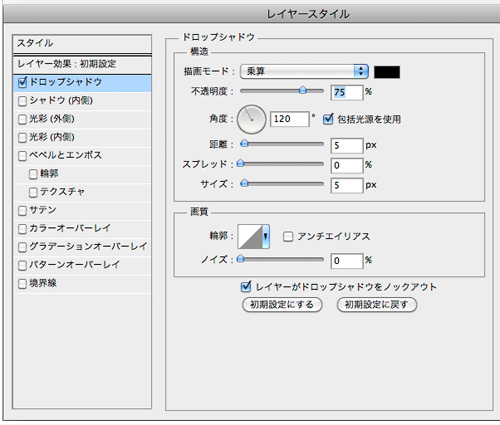Click the ノイズ value field
This screenshot has width=500, height=425.
click(x=347, y=261)
